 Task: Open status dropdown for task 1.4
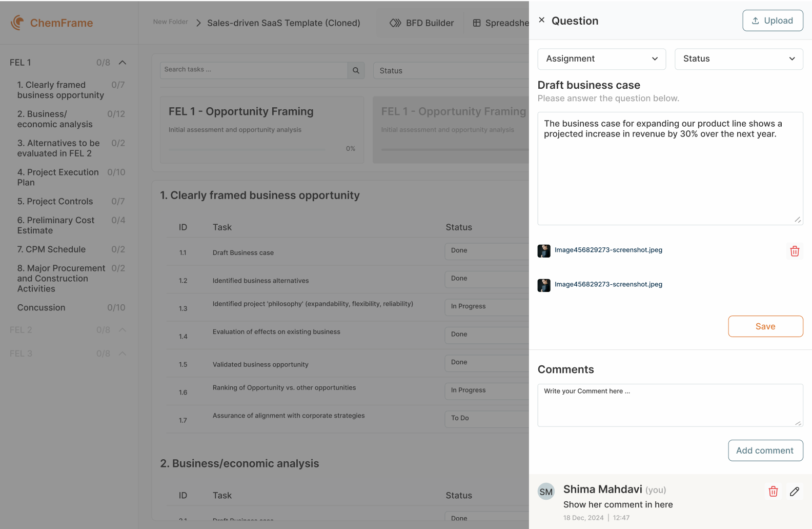tap(486, 335)
